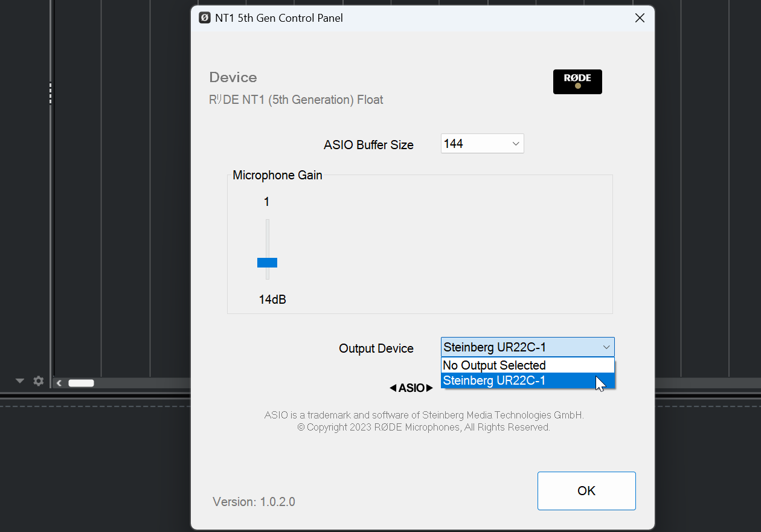Click the "NT1 5th Gen Control Panel" window title
Screen dimensions: 761x532
pos(279,18)
